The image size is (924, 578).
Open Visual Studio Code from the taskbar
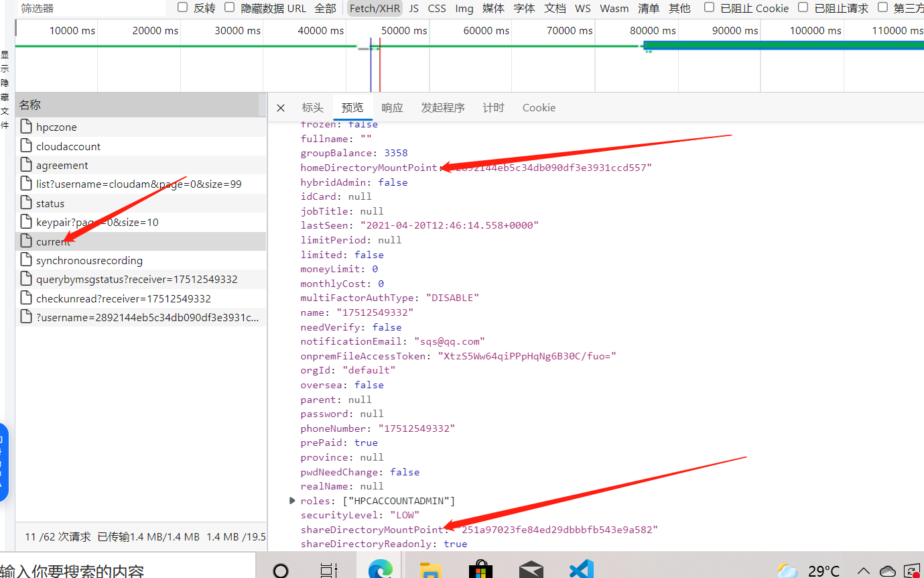tap(581, 570)
